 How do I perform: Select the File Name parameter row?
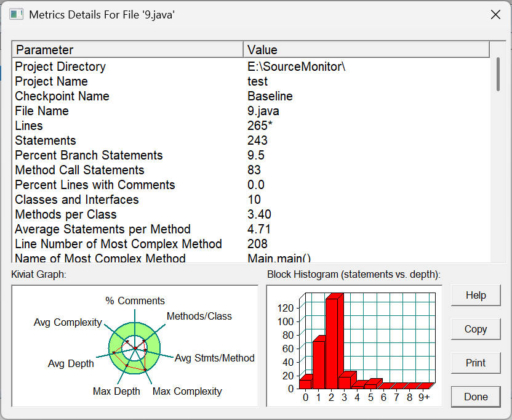tap(251, 111)
